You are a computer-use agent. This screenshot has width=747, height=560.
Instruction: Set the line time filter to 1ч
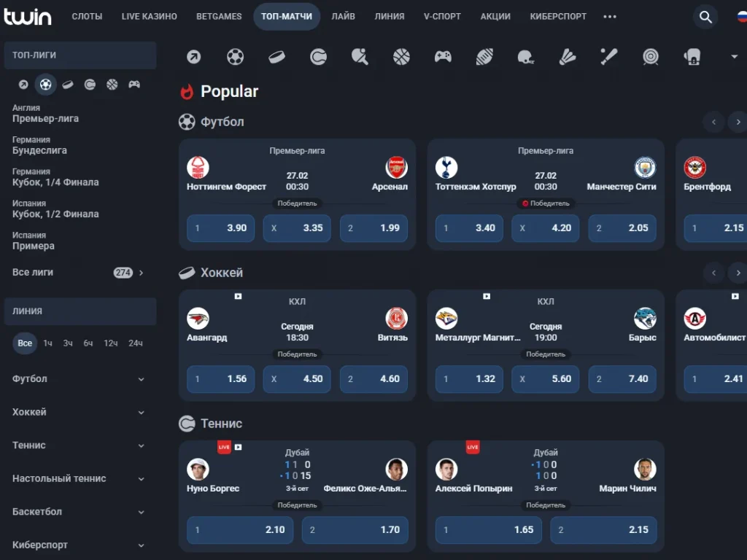click(47, 343)
